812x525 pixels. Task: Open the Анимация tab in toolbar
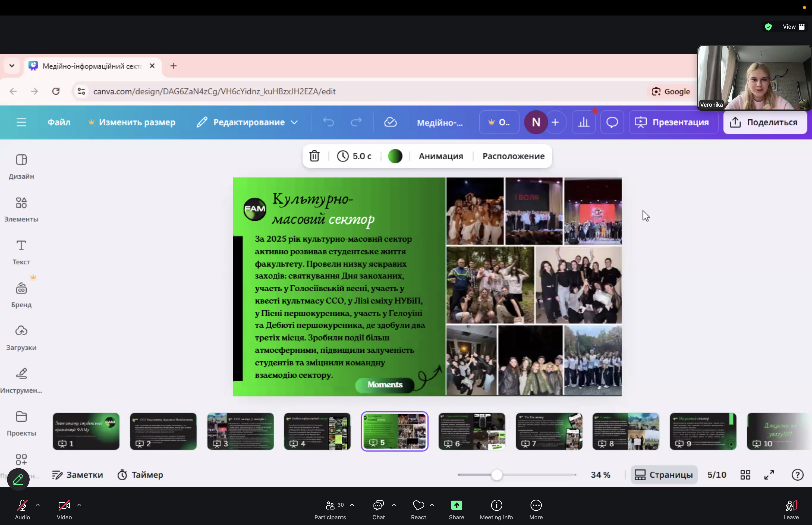441,156
